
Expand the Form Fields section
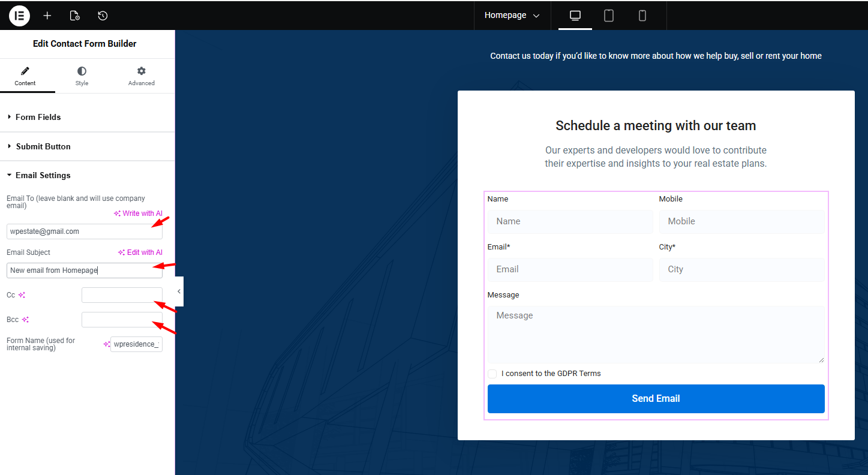tap(38, 117)
